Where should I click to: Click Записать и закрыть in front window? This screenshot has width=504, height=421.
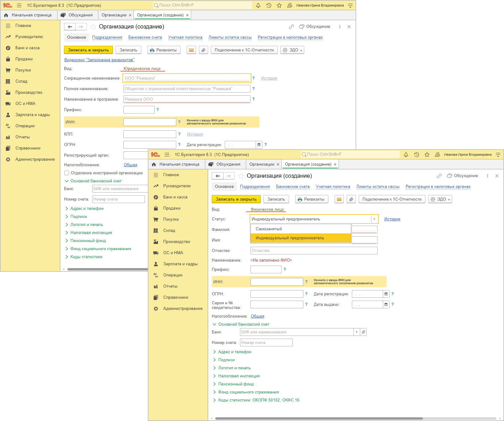pyautogui.click(x=236, y=199)
